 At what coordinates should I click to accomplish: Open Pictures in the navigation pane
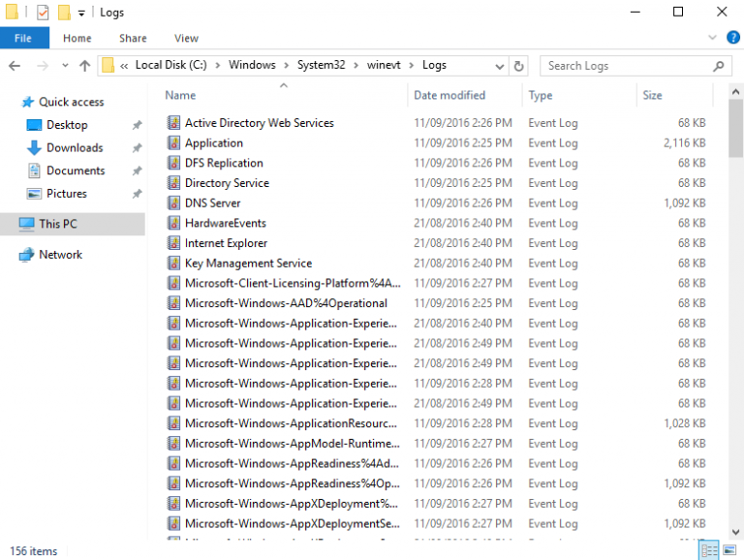point(57,193)
